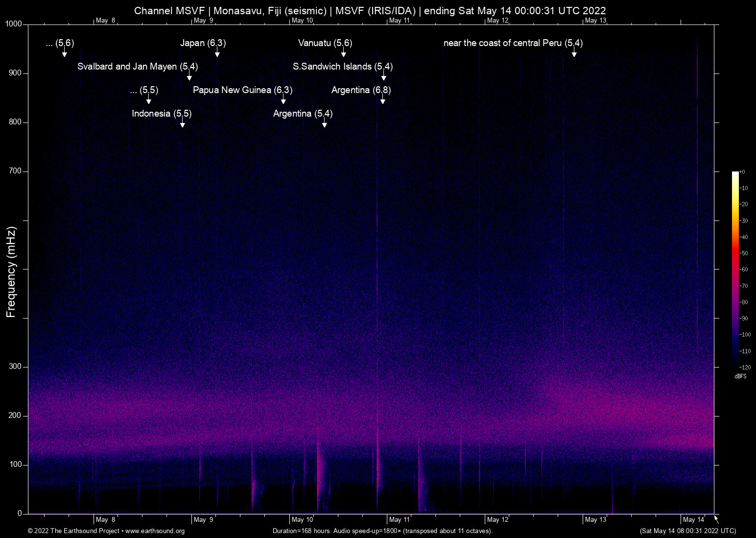Click the May 11 date label on bottom axis
This screenshot has width=756, height=538.
coord(400,519)
